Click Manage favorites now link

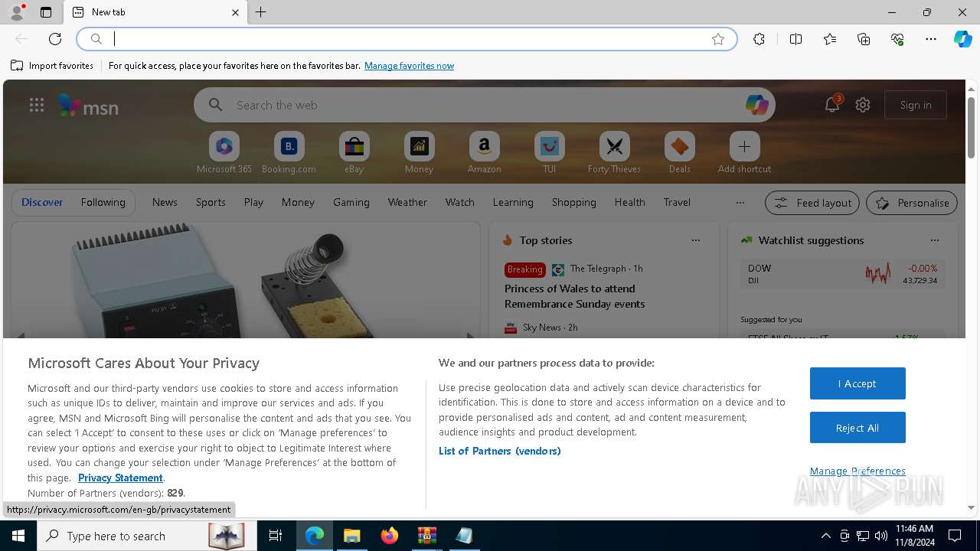409,66
